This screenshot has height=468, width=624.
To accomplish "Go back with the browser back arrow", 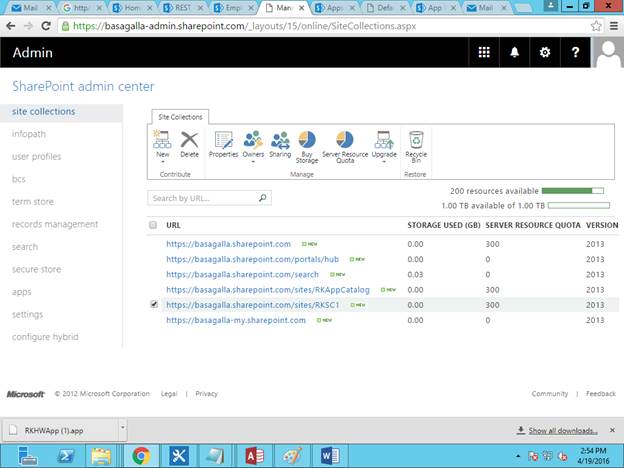I will point(11,26).
